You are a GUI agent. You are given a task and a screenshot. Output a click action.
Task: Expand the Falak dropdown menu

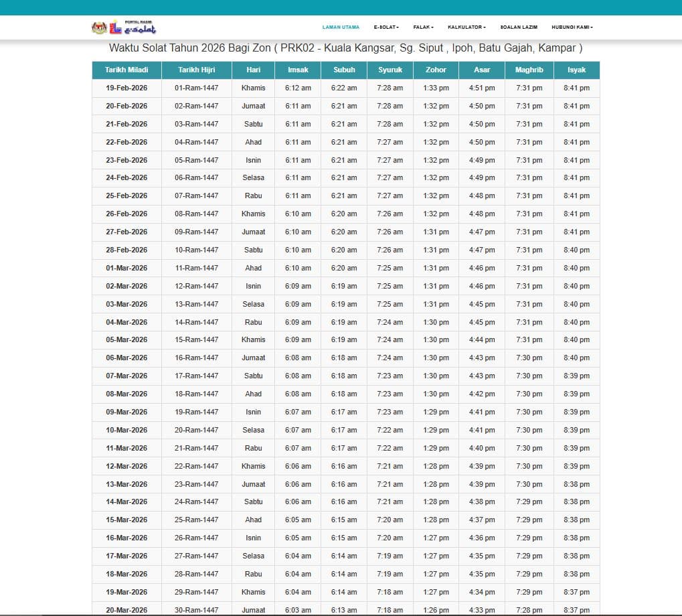tap(423, 27)
